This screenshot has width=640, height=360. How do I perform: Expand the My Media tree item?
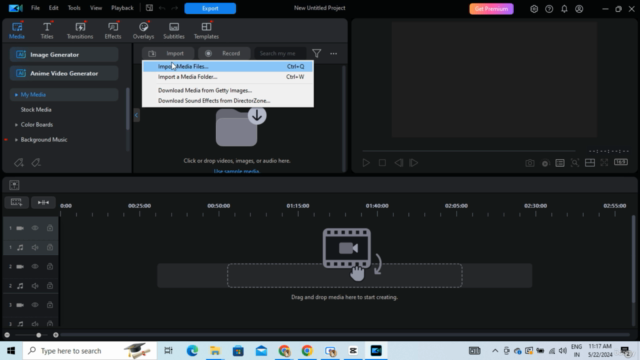pyautogui.click(x=16, y=95)
